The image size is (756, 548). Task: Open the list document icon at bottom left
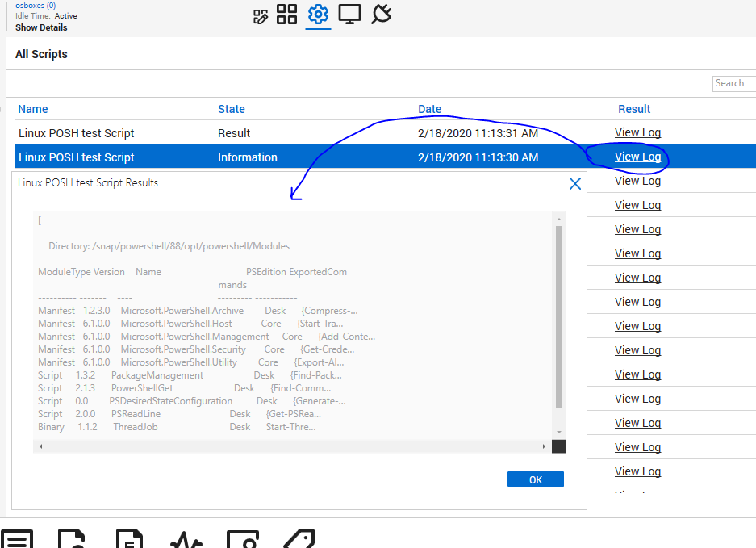point(17,539)
